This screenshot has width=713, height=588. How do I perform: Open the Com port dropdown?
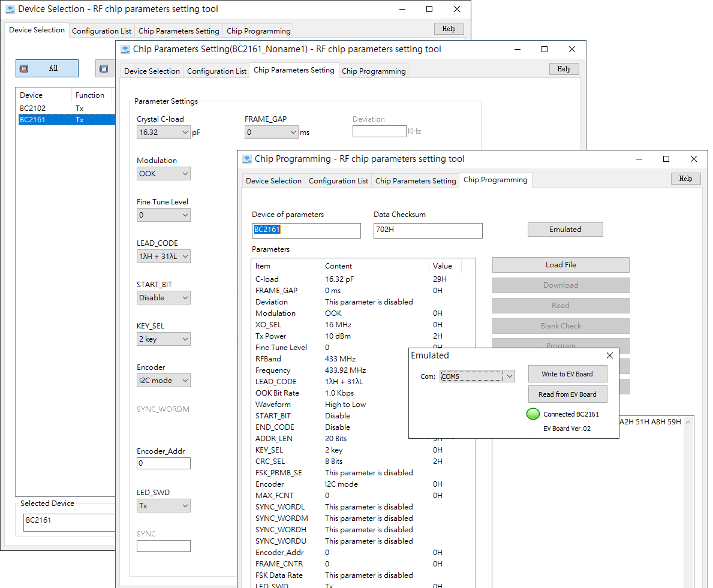pos(509,376)
